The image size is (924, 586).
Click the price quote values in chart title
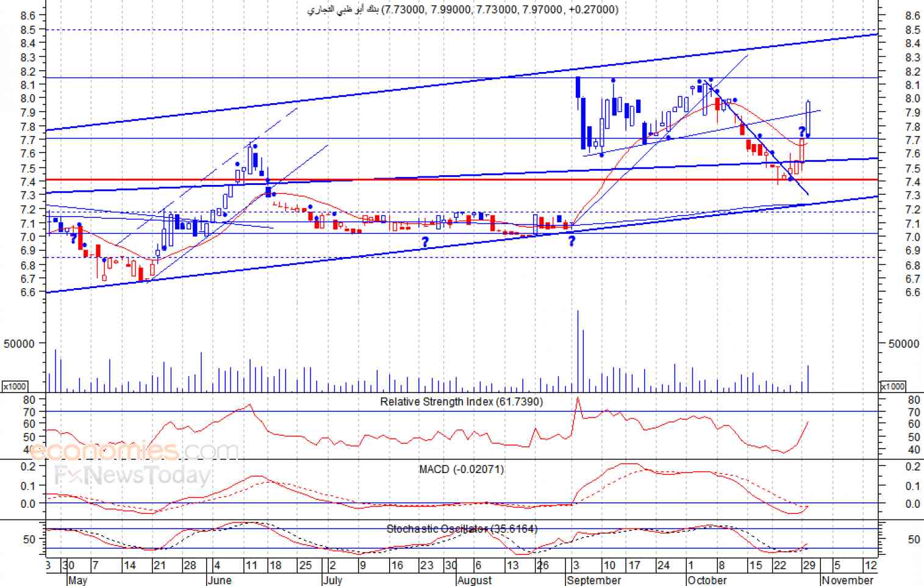click(x=500, y=9)
